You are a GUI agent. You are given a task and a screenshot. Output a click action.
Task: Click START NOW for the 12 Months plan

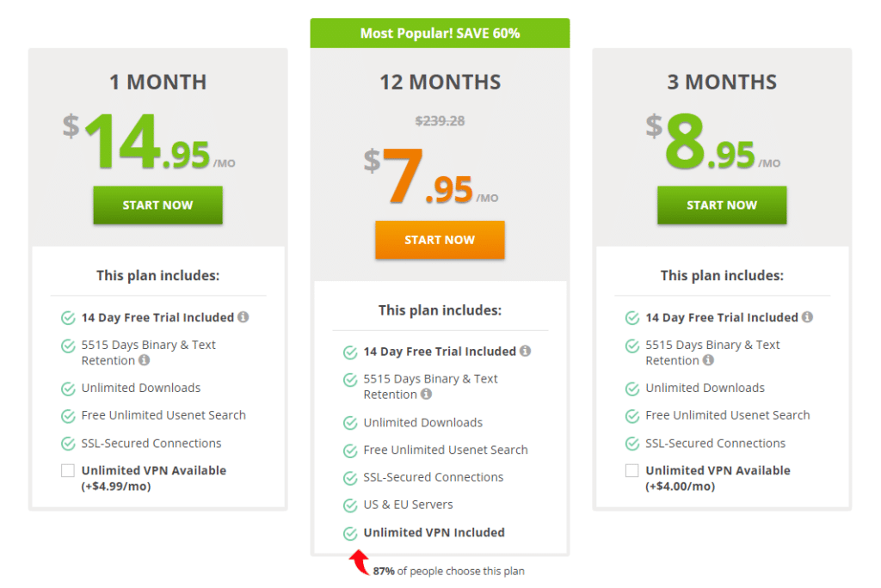click(440, 240)
